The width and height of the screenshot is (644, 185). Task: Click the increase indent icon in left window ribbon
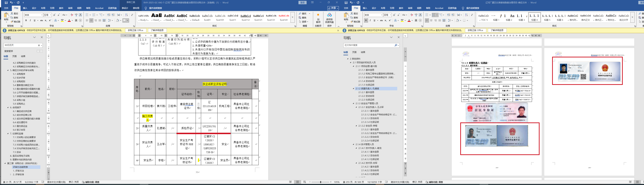(113, 15)
